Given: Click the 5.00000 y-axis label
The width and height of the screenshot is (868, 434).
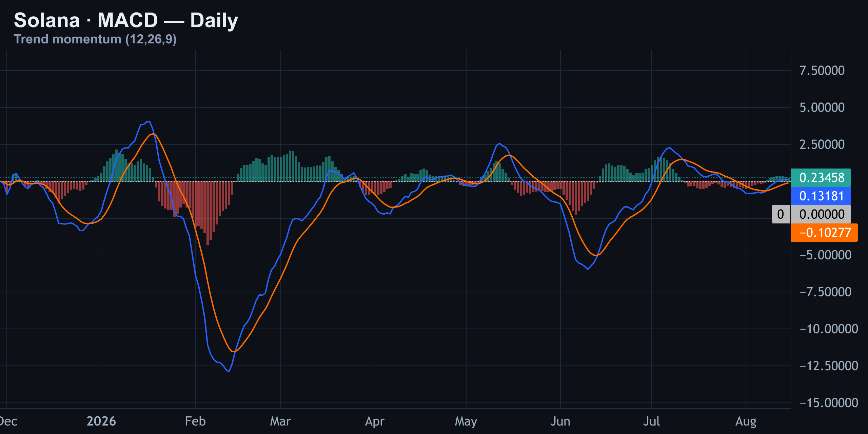Looking at the screenshot, I should (x=822, y=107).
